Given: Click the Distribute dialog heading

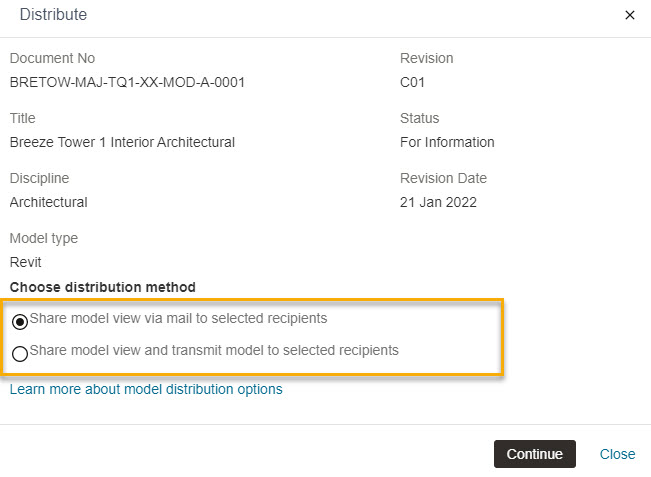Looking at the screenshot, I should (x=54, y=15).
